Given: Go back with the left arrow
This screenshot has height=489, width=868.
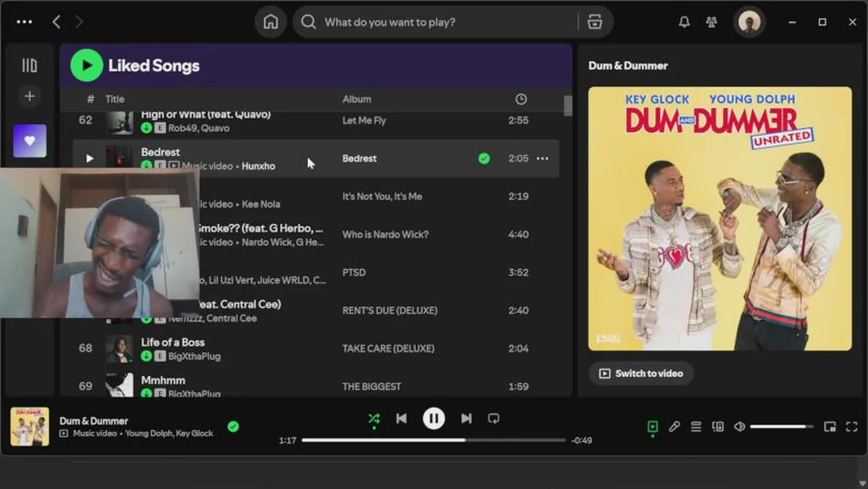Looking at the screenshot, I should [56, 22].
